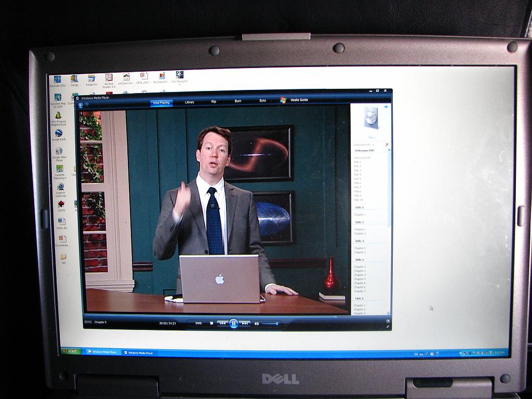This screenshot has height=399, width=532.
Task: Open Image2Ico desktop icon
Action: click(x=91, y=80)
